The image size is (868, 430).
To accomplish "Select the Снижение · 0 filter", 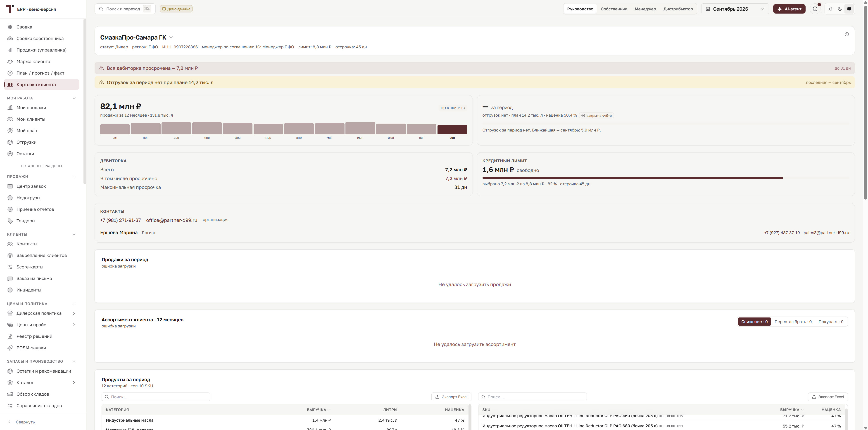I will coord(754,322).
